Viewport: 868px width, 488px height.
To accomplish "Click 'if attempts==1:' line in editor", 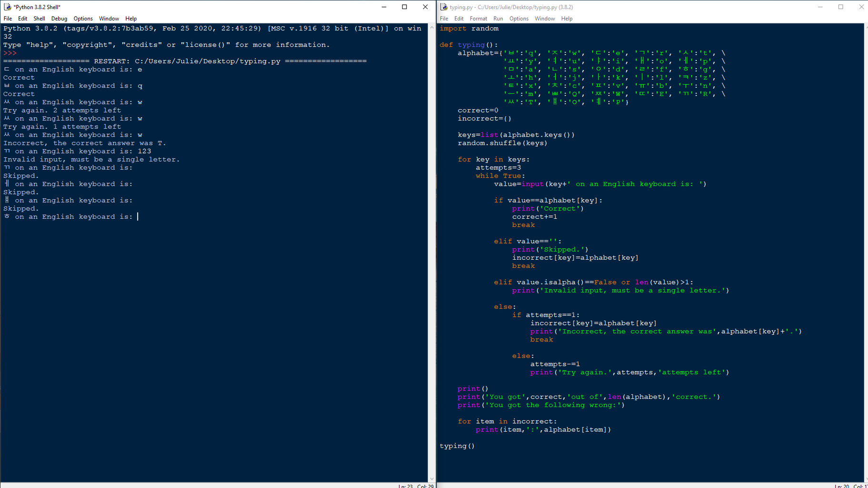I will (x=546, y=315).
